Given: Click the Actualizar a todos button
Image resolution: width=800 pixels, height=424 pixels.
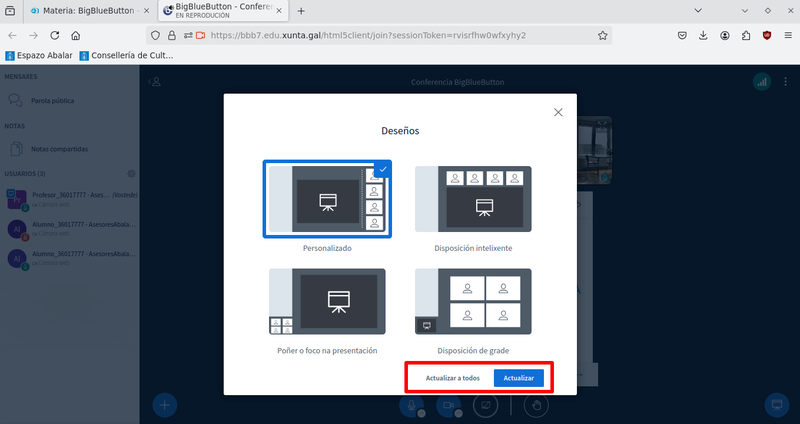Looking at the screenshot, I should [453, 379].
